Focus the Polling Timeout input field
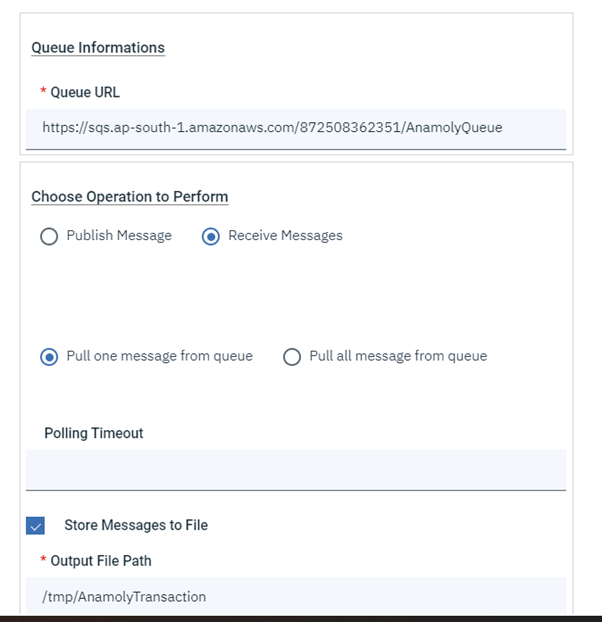Screen dimensions: 602x622 (296, 469)
